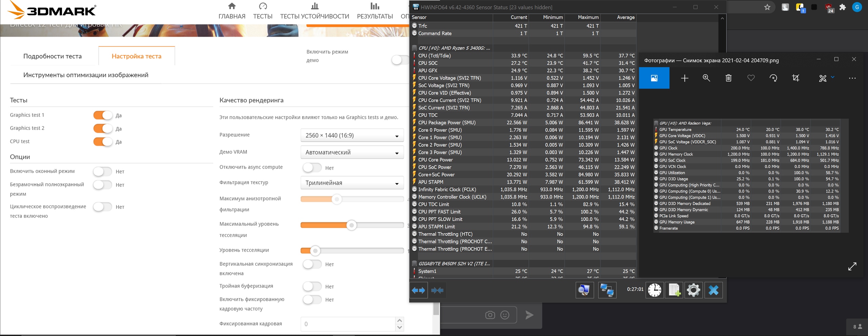Click the HWiNFO «Minimum» column header
The height and width of the screenshot is (336, 868).
coord(547,17)
